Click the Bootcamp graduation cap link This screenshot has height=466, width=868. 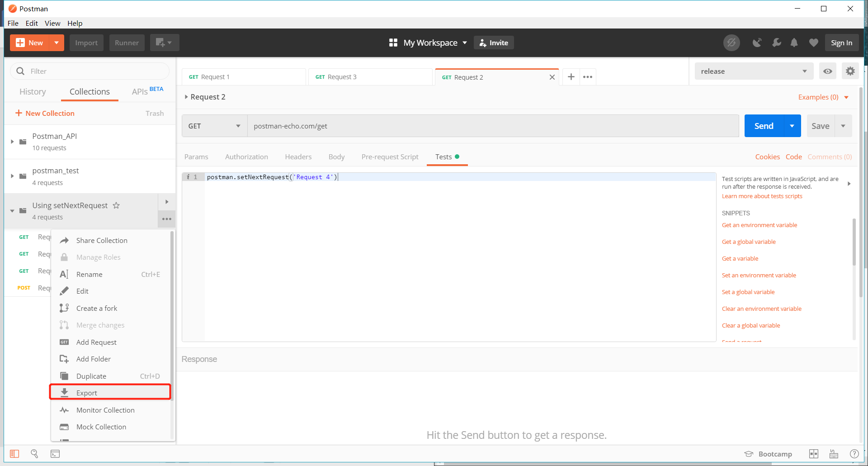[768, 454]
